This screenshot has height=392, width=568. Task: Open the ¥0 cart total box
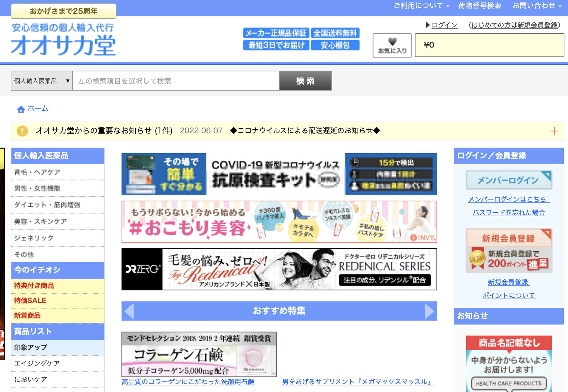[x=489, y=45]
